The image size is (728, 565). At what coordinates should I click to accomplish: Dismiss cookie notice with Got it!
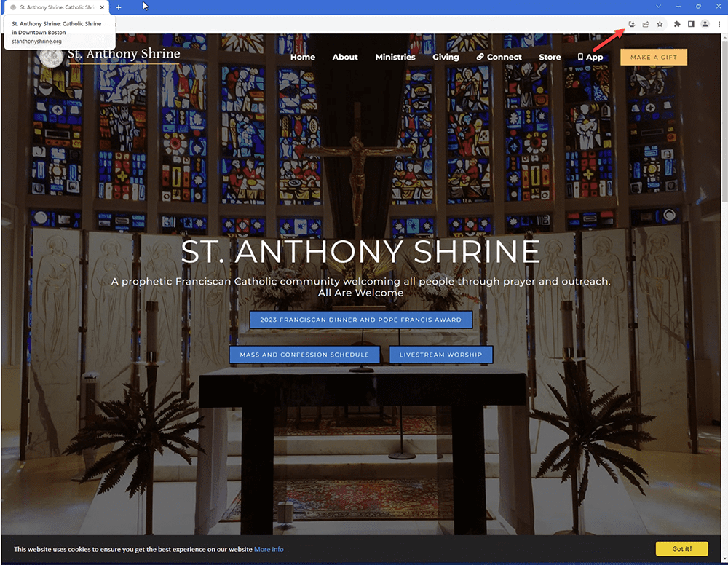click(681, 548)
